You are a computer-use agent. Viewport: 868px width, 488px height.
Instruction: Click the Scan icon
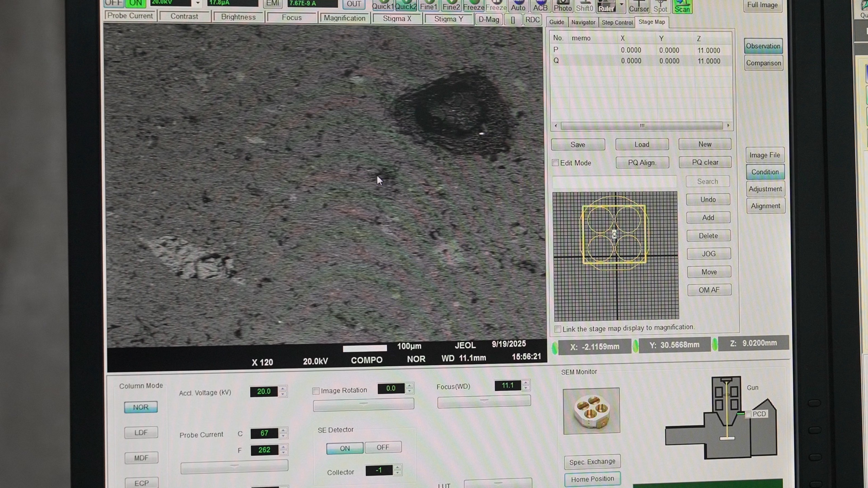tap(682, 6)
